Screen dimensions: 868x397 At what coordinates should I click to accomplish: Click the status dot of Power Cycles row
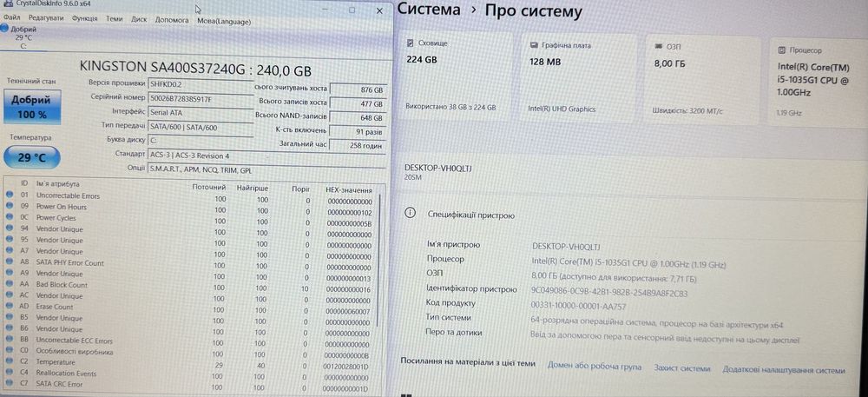(10, 217)
